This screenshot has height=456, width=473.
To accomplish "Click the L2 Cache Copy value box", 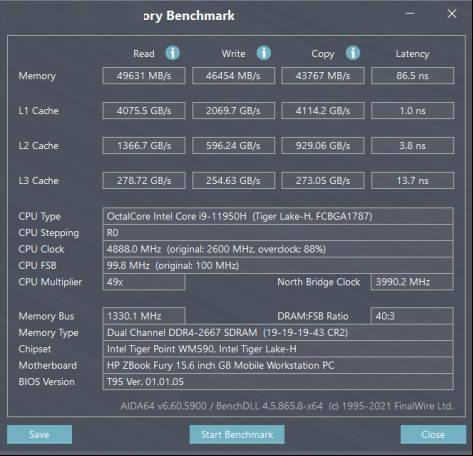I will pos(323,146).
